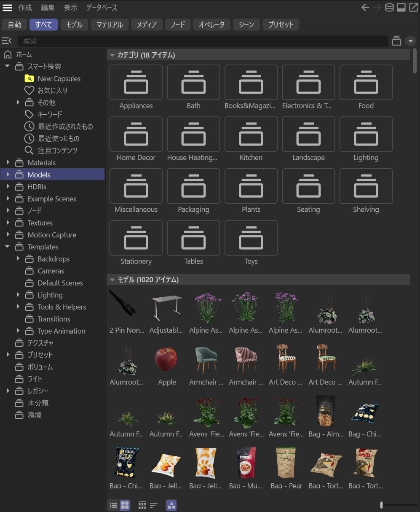Toggle the モデル filter
The height and width of the screenshot is (512, 420).
[x=74, y=24]
